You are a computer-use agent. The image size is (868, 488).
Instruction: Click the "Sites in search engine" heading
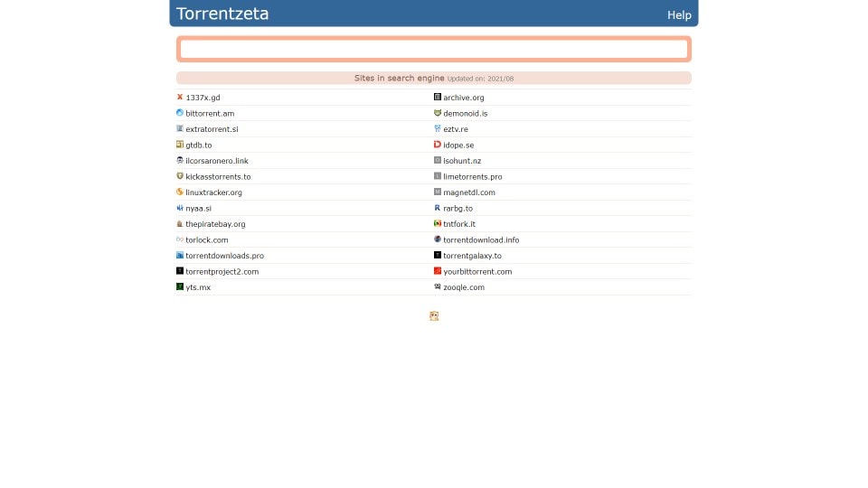click(399, 78)
